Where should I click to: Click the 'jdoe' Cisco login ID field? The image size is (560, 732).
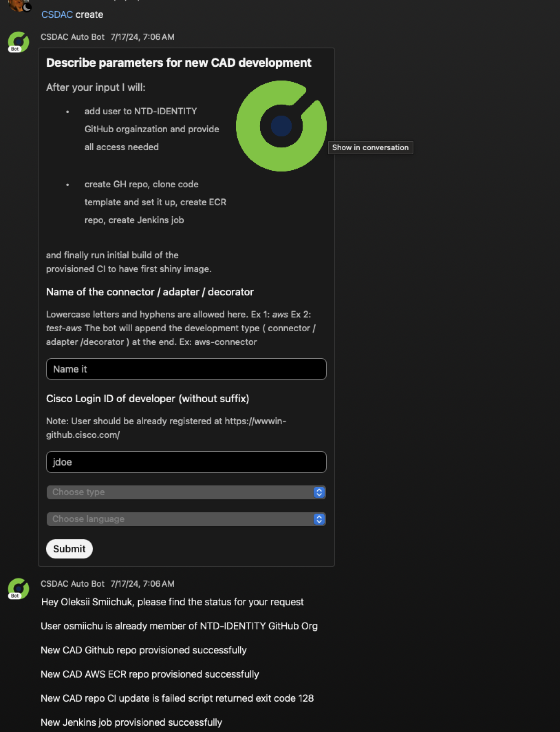(186, 462)
